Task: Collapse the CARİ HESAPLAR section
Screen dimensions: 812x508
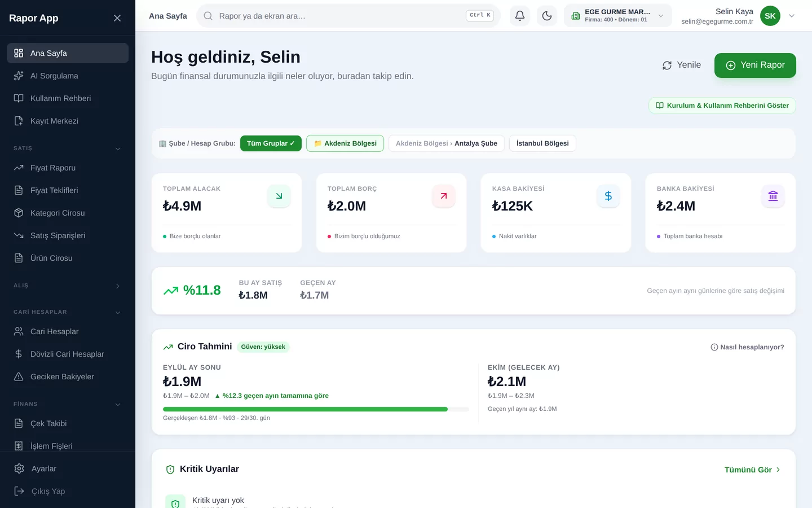Action: click(68, 312)
